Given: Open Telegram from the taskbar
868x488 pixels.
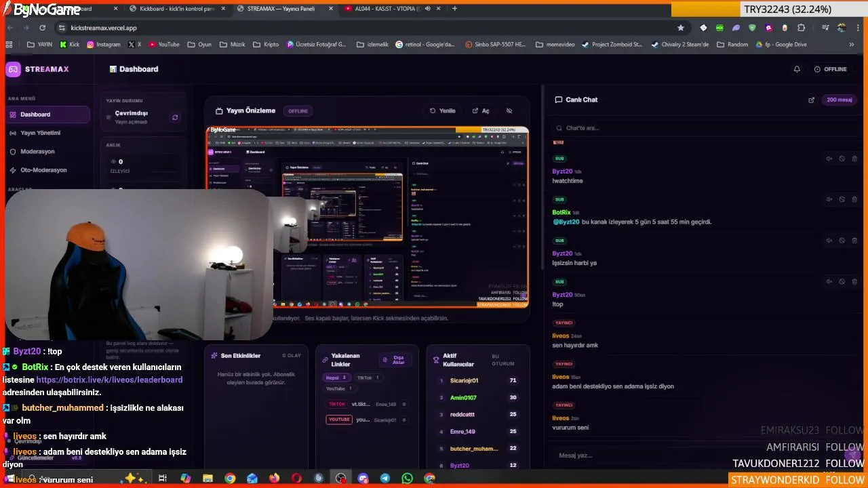Looking at the screenshot, I should [x=384, y=479].
